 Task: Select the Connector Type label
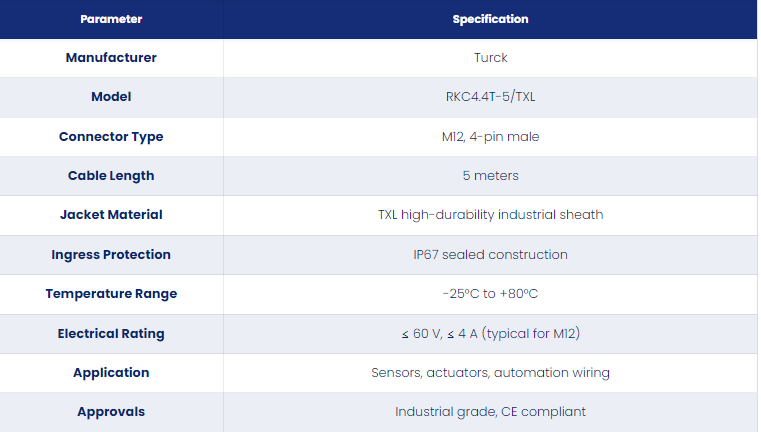(x=111, y=137)
